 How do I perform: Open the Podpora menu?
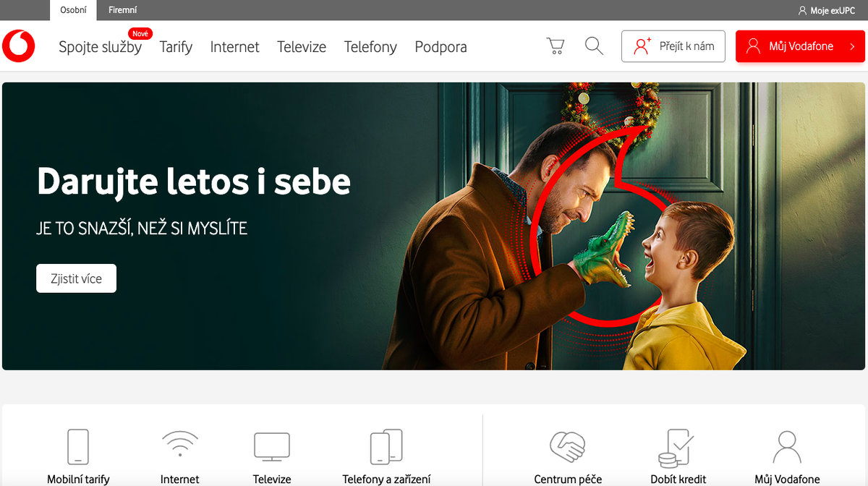point(441,46)
